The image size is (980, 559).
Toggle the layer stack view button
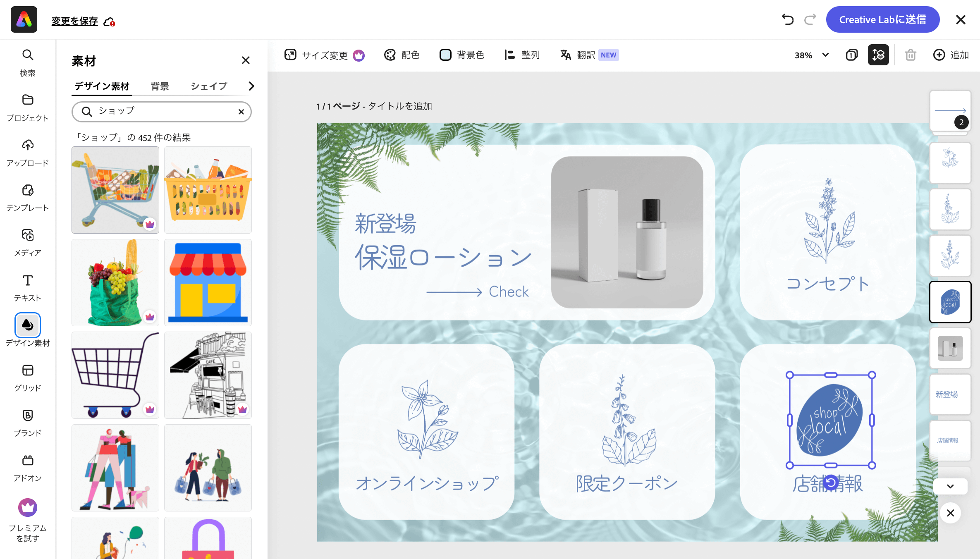click(878, 55)
